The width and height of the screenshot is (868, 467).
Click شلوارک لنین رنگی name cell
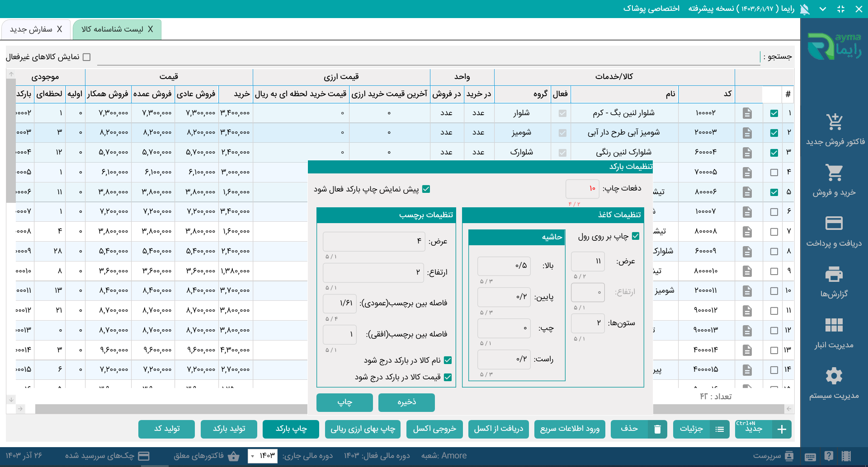(624, 153)
